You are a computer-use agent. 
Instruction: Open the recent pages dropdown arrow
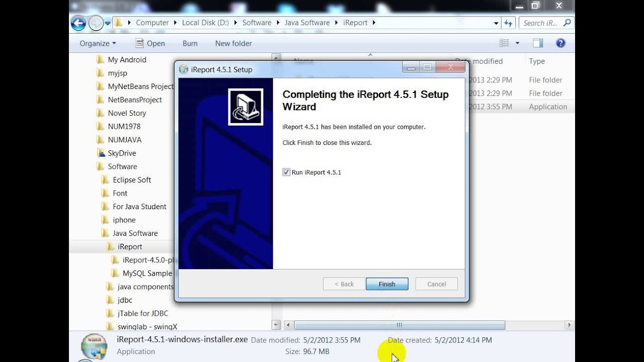click(108, 23)
